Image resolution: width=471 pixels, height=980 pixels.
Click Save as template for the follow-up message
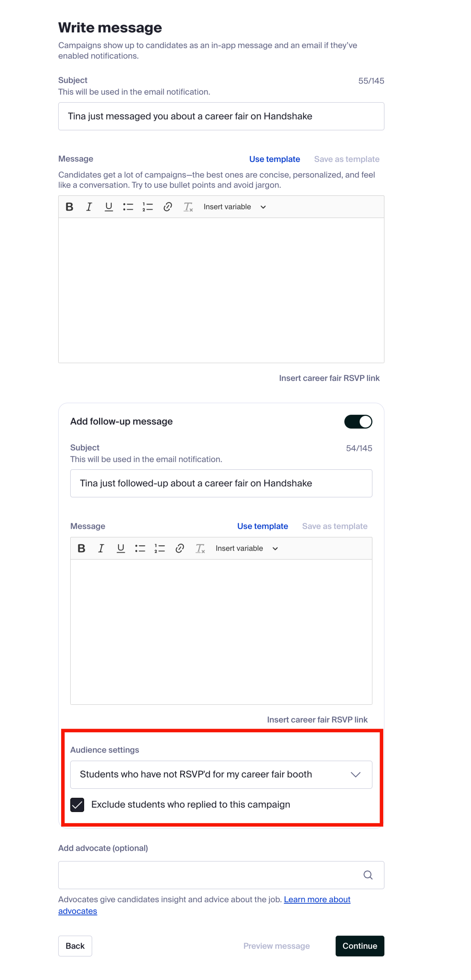[334, 526]
